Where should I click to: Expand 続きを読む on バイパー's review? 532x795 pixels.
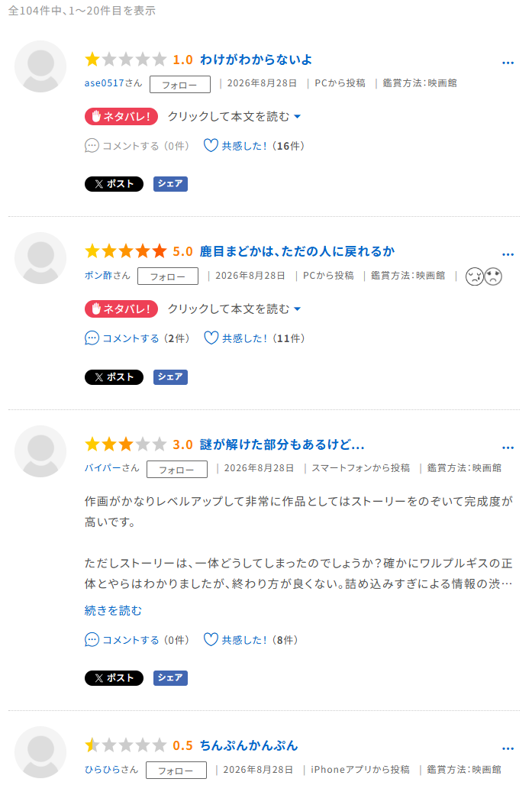(113, 610)
